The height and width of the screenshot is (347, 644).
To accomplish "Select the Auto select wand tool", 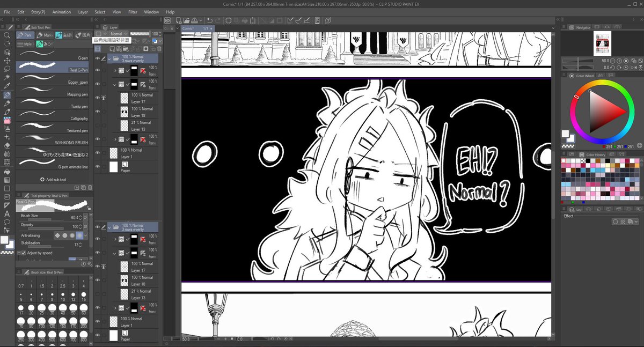I will pos(7,77).
